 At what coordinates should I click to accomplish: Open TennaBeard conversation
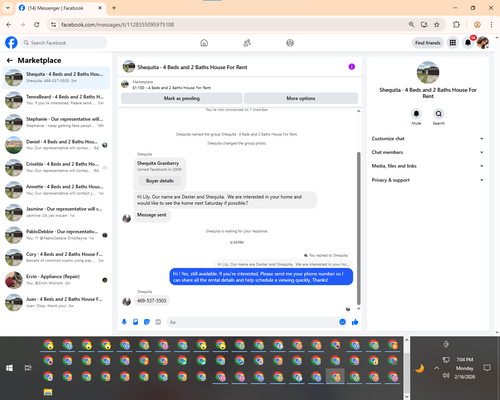tap(56, 100)
